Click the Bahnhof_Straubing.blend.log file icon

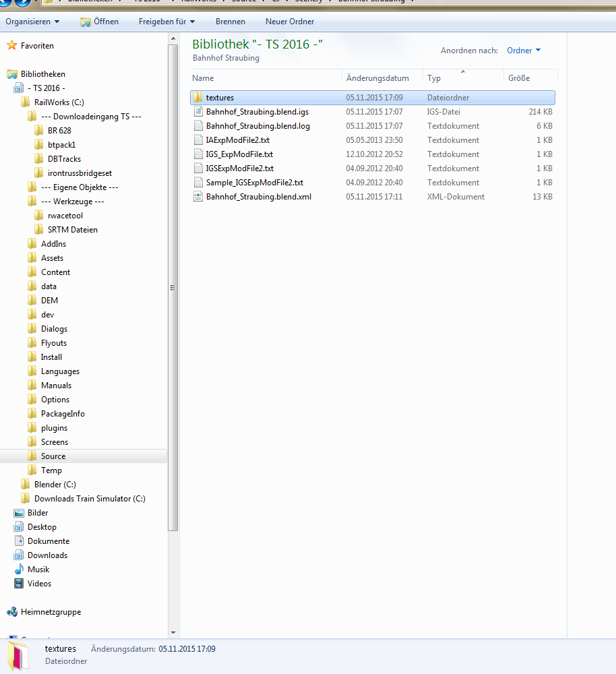(197, 126)
